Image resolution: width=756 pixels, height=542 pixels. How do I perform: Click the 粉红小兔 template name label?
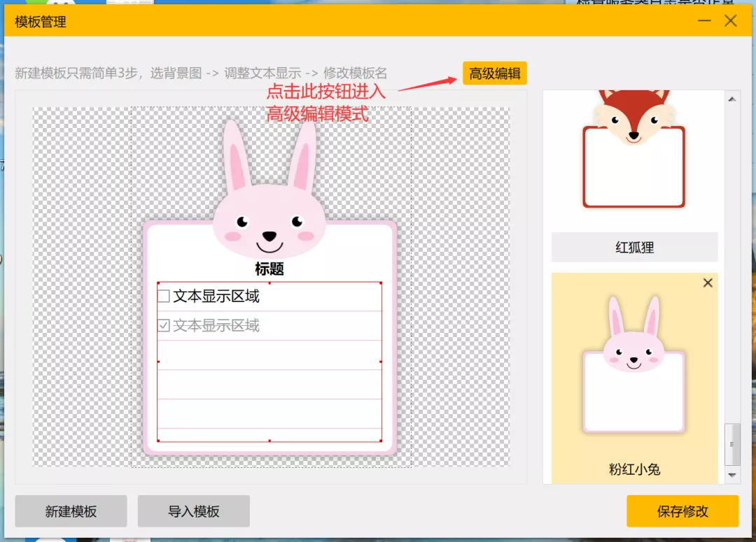[x=634, y=469]
